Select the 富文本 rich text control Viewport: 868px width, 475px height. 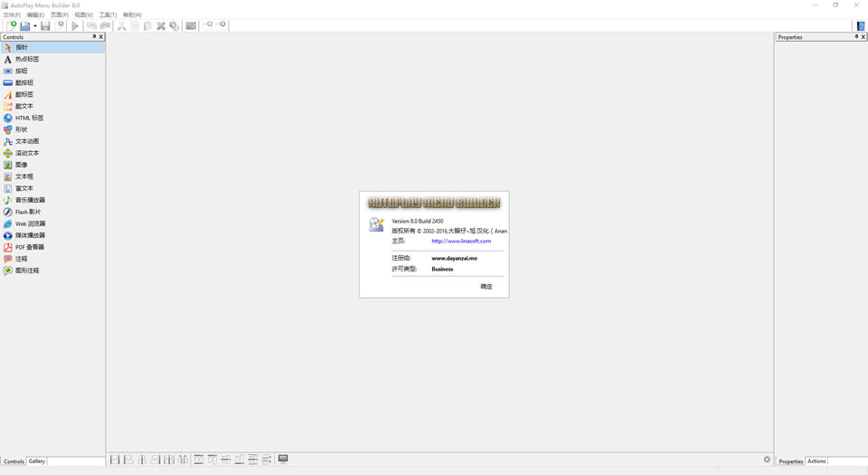click(x=52, y=188)
